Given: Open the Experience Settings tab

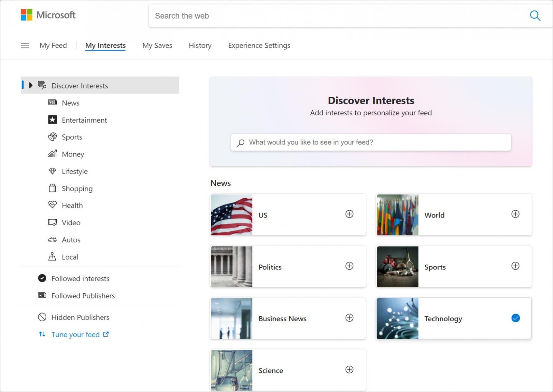Looking at the screenshot, I should pos(259,46).
